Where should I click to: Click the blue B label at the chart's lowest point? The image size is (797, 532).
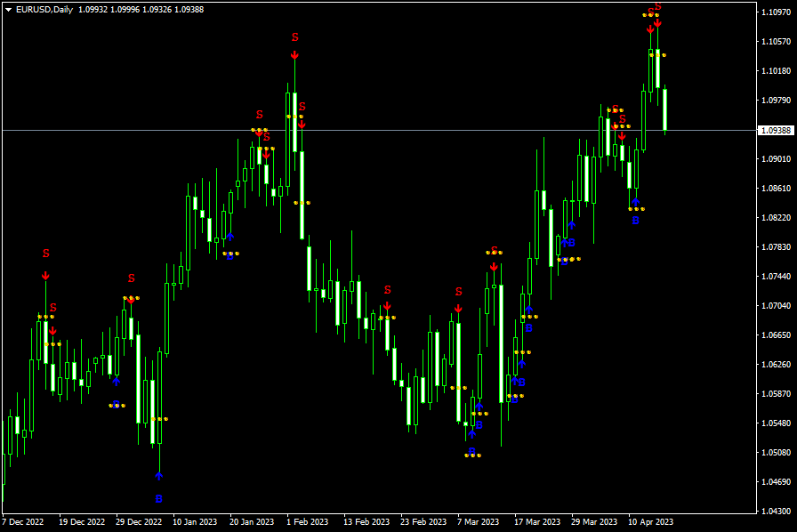coord(158,499)
